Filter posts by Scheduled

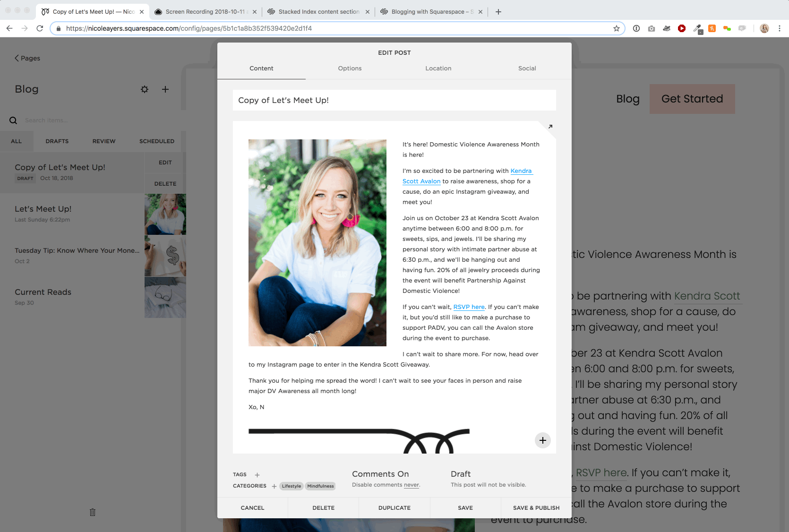click(157, 141)
